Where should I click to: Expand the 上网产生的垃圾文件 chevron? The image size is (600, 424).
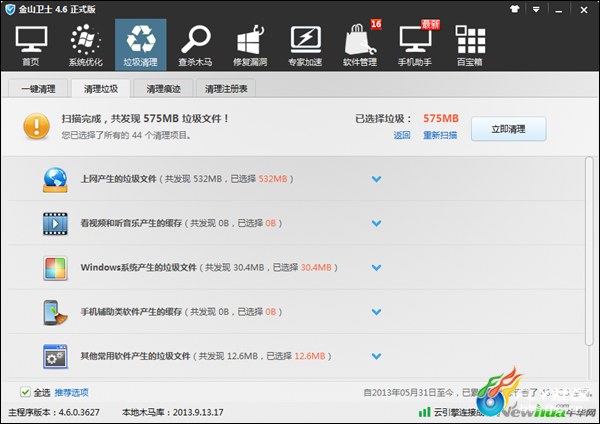(377, 179)
